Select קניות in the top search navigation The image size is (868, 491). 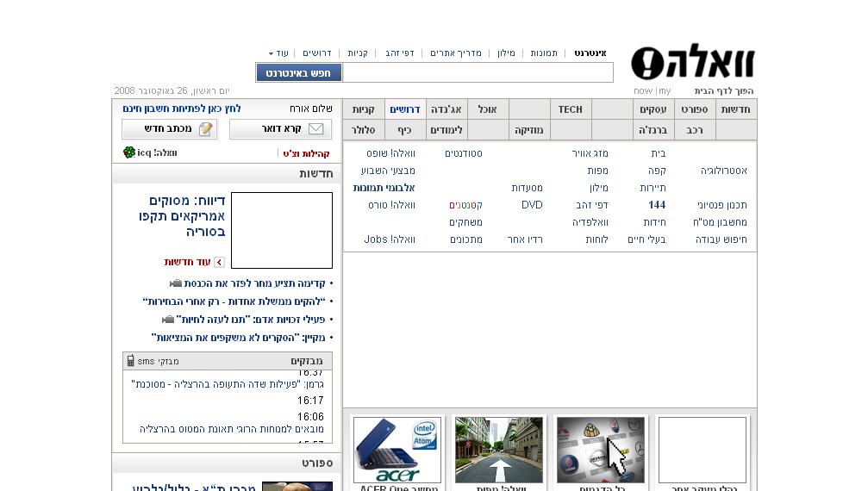click(358, 53)
